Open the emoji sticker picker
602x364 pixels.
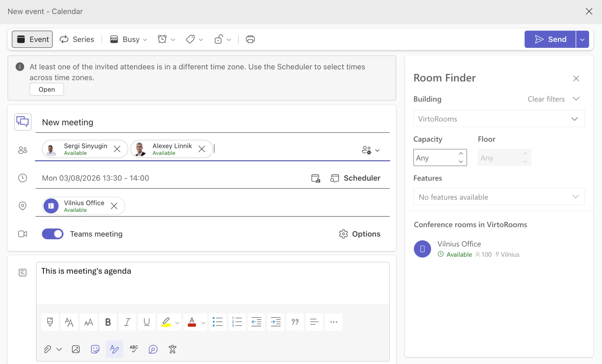click(x=95, y=349)
